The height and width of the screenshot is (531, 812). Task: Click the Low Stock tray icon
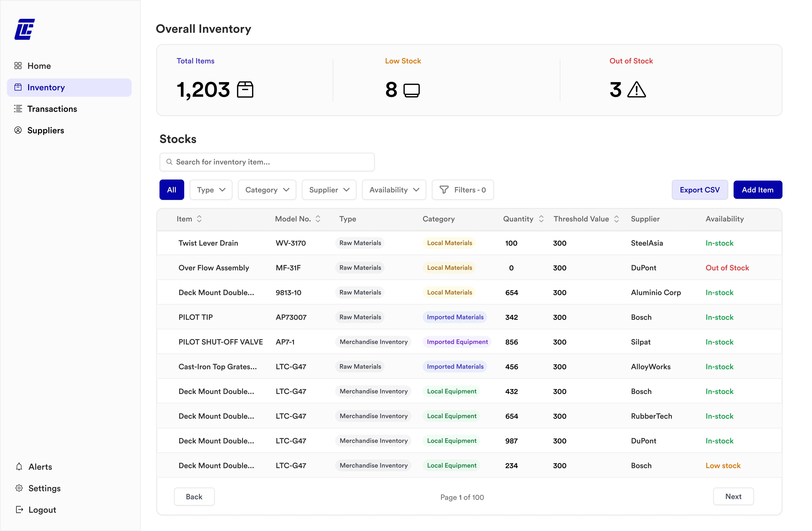[412, 90]
